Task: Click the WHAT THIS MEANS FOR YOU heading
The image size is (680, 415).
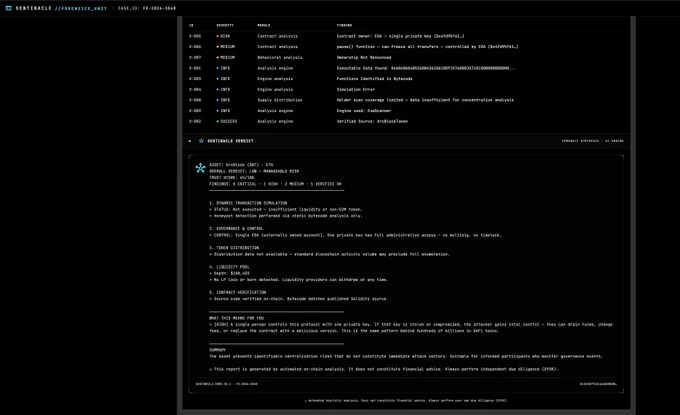Action: pyautogui.click(x=236, y=318)
